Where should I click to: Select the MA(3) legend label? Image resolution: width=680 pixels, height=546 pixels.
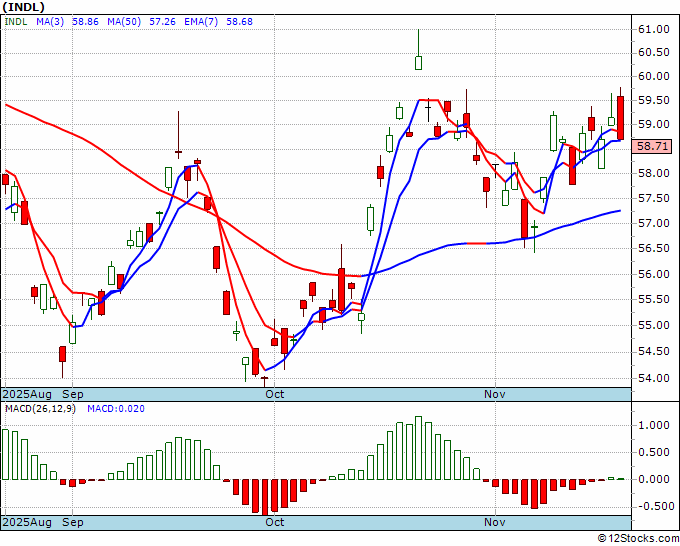[x=50, y=21]
